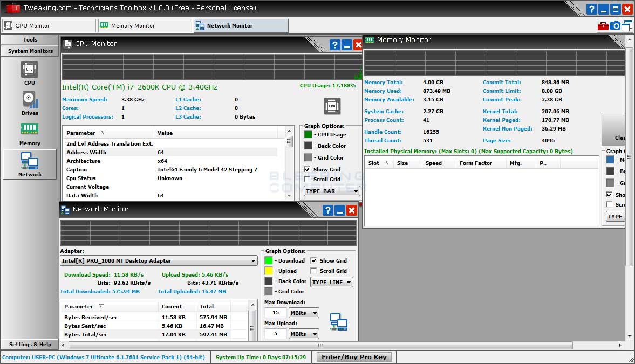This screenshot has height=364, width=635.
Task: Sort CPU table by Parameter column
Action: (x=109, y=133)
